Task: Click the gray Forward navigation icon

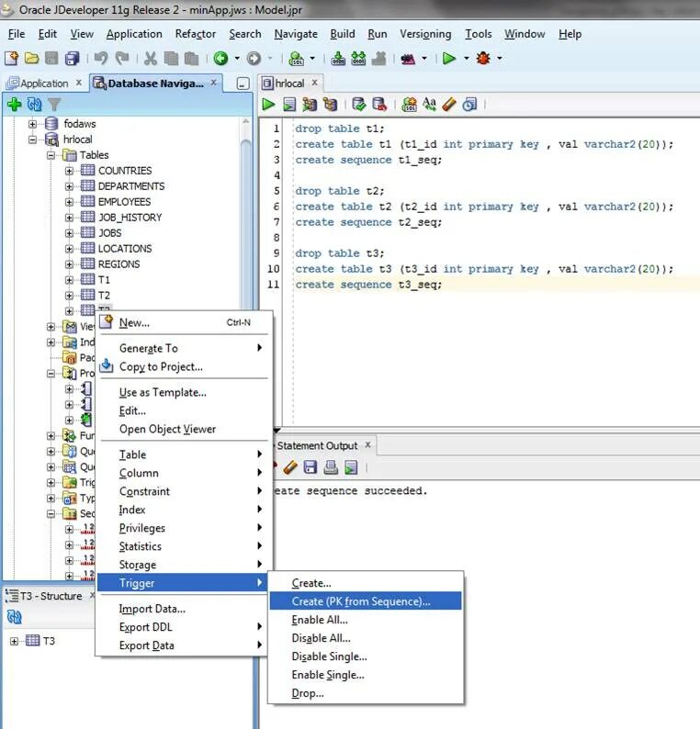Action: [254, 58]
